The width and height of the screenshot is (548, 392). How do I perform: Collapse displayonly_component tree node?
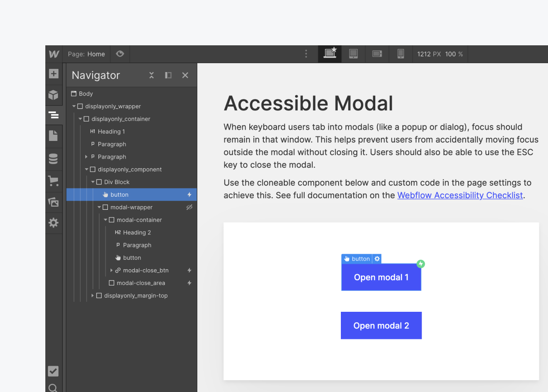(x=87, y=169)
